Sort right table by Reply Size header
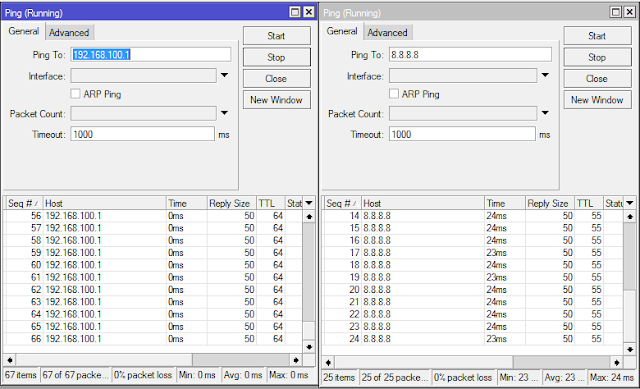Screen dimensions: 640x389 550,203
